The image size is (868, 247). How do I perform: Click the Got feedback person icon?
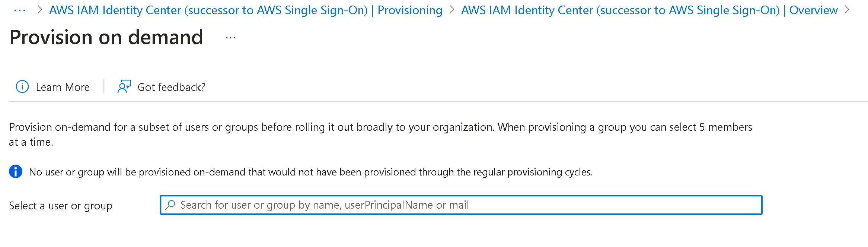[124, 87]
